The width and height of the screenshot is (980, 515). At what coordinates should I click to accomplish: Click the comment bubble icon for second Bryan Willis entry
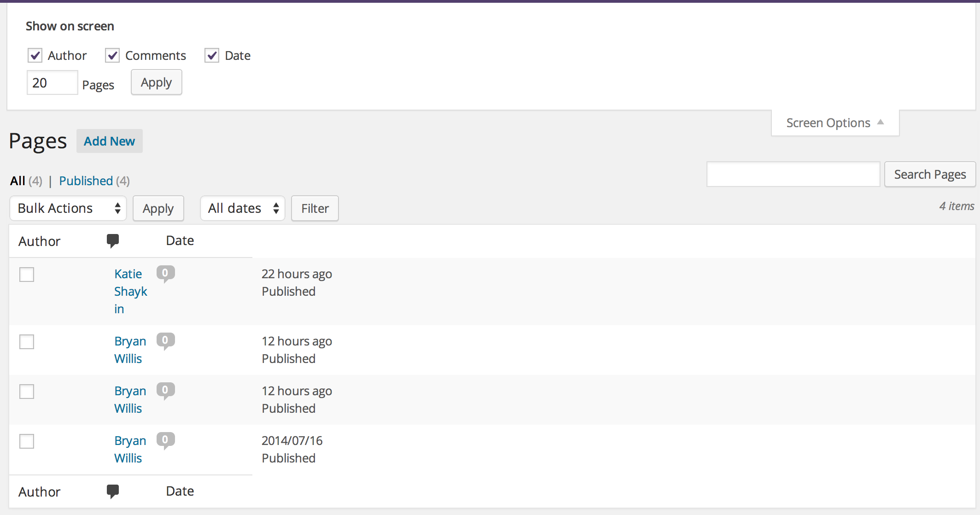(x=166, y=390)
